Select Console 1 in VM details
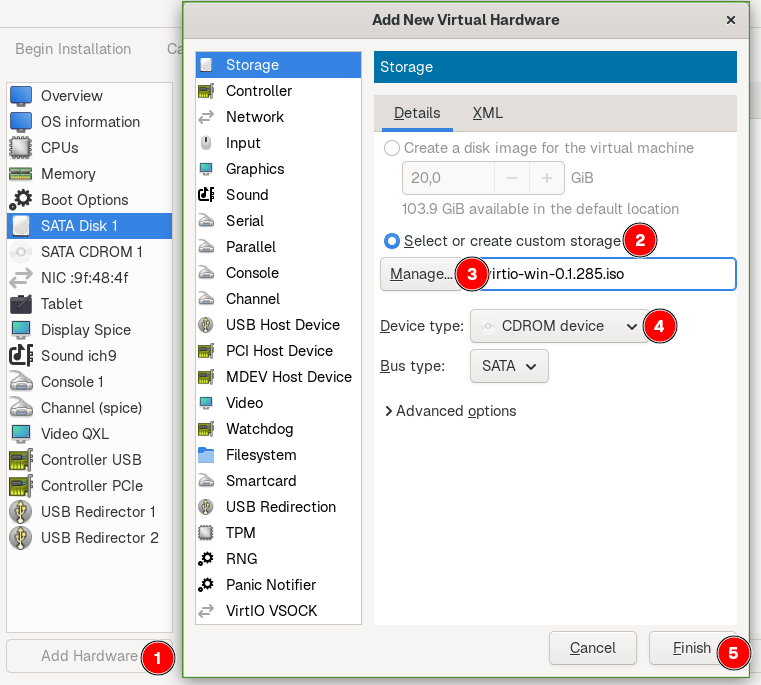Image resolution: width=761 pixels, height=685 pixels. 90,382
